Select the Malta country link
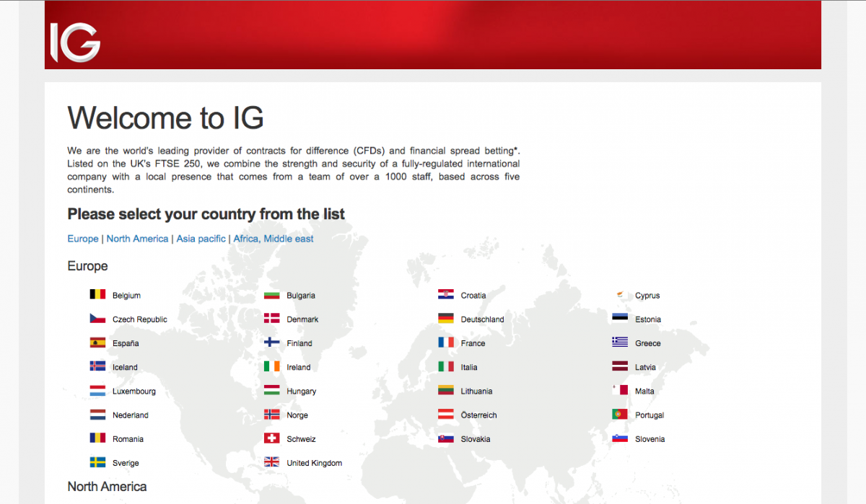 pyautogui.click(x=645, y=392)
